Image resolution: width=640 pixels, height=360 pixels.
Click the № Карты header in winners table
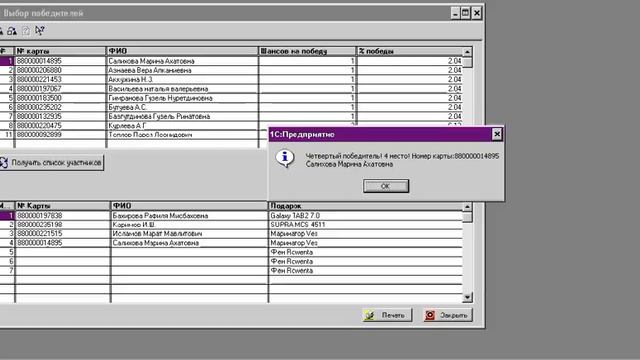62,206
